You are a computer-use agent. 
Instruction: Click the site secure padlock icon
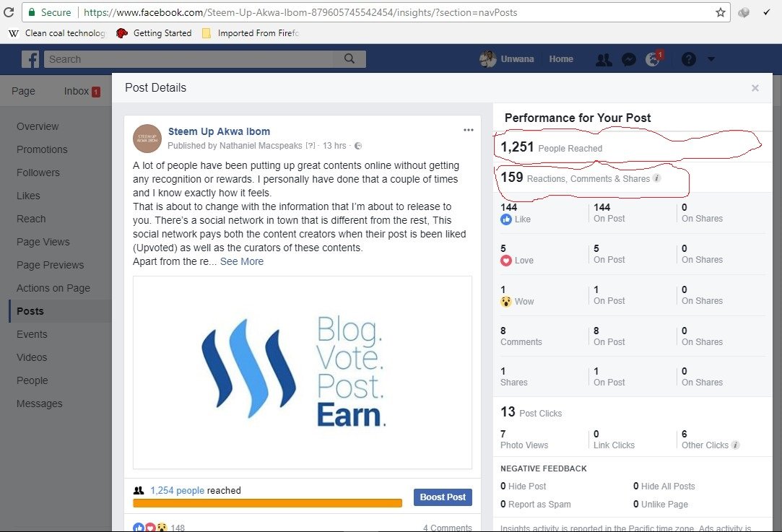coord(32,12)
